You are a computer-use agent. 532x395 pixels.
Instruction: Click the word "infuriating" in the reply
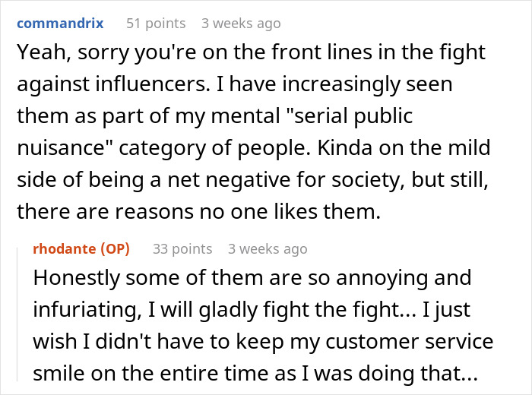[x=87, y=310]
